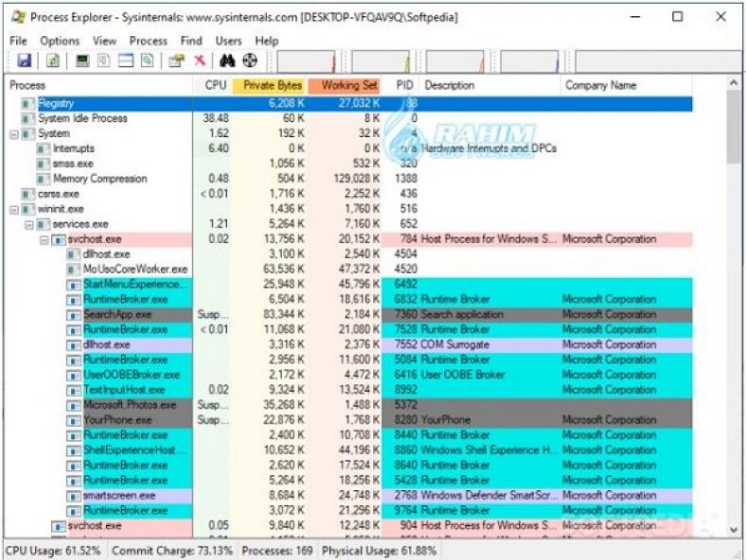Open System Information via the graph icon
Viewport: 746px width, 560px height.
82,61
